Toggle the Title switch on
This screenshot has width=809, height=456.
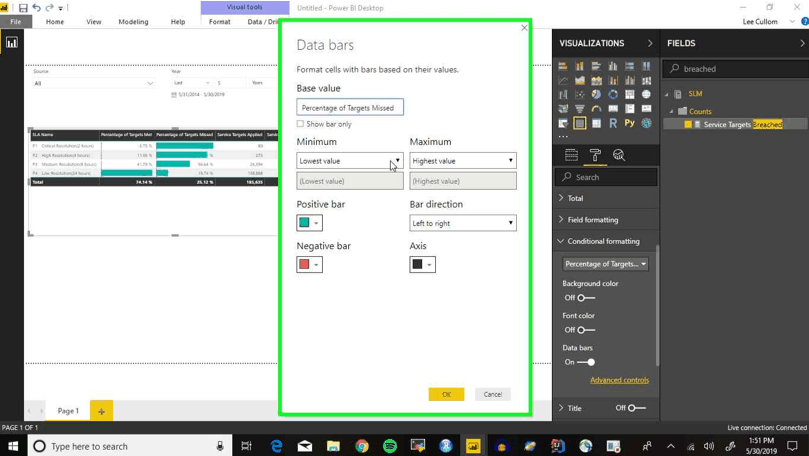(x=637, y=408)
